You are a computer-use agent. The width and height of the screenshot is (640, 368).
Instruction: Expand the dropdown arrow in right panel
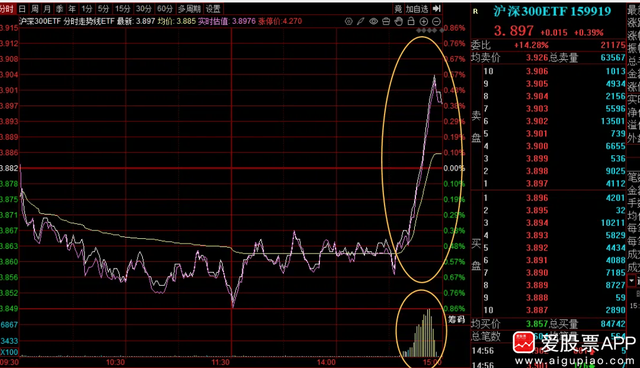(632, 281)
